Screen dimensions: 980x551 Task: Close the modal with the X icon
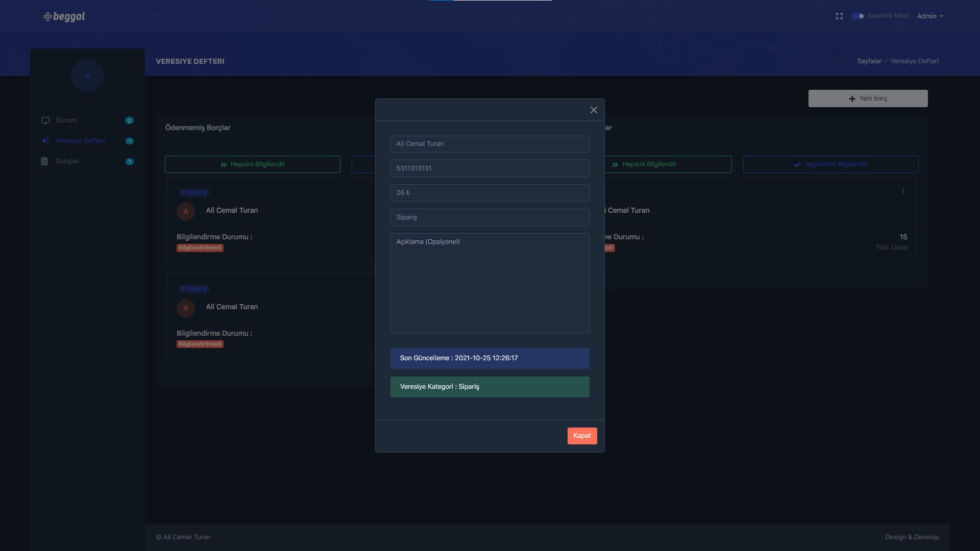594,110
